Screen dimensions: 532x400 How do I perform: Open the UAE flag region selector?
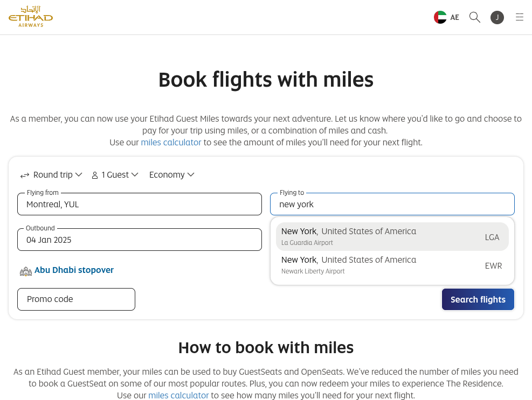[446, 17]
